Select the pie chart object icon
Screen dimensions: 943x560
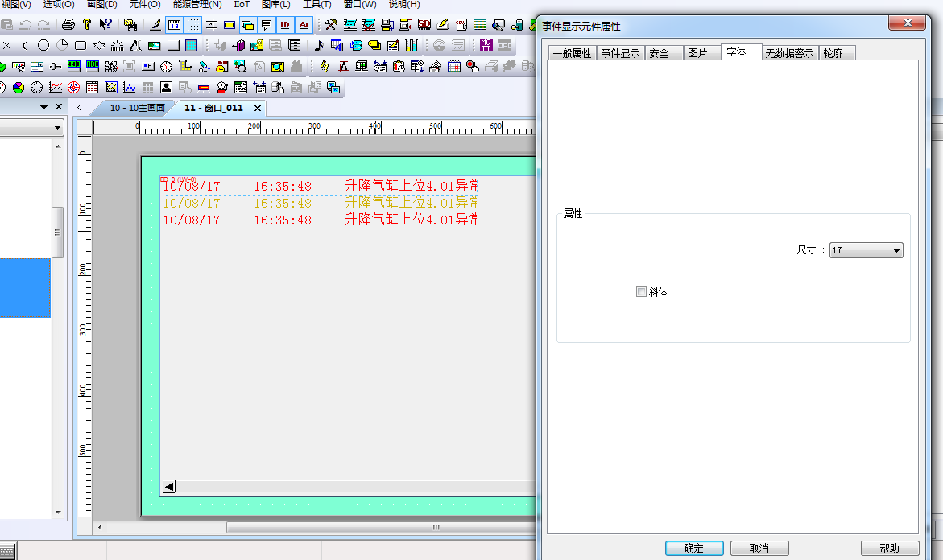[18, 87]
